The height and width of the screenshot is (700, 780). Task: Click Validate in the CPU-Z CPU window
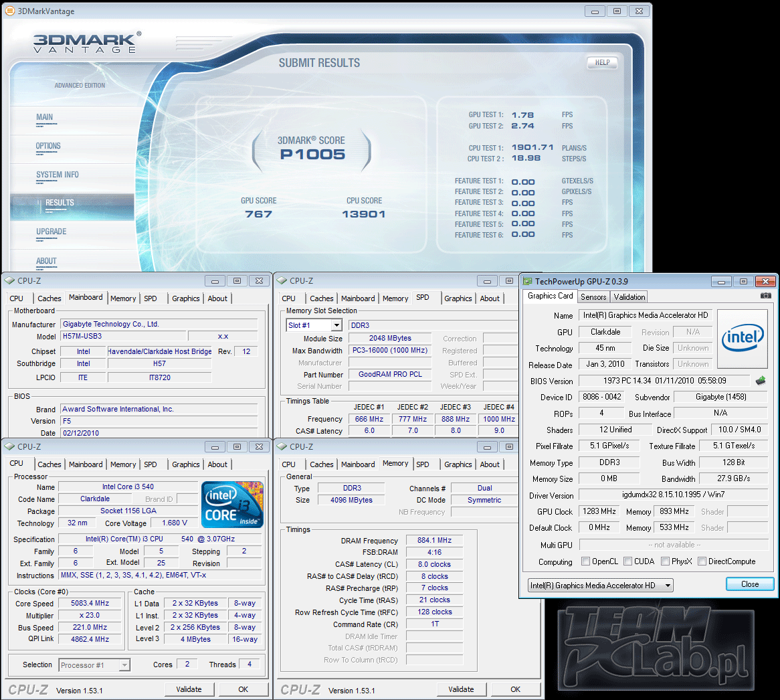pos(189,689)
